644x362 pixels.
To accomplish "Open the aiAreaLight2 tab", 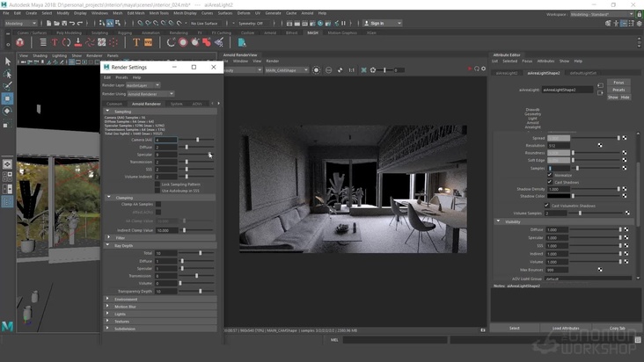I will point(507,73).
